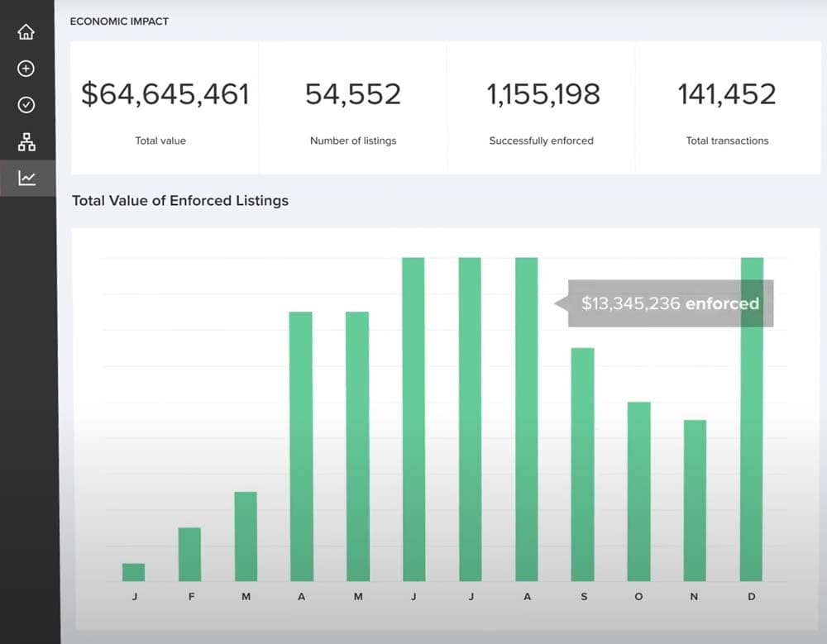The width and height of the screenshot is (827, 644).
Task: Select the April bar in chart
Action: pos(301,446)
